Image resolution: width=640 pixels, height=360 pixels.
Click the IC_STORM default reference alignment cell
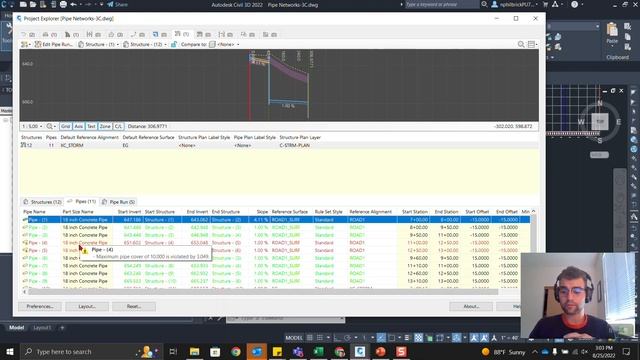click(72, 145)
